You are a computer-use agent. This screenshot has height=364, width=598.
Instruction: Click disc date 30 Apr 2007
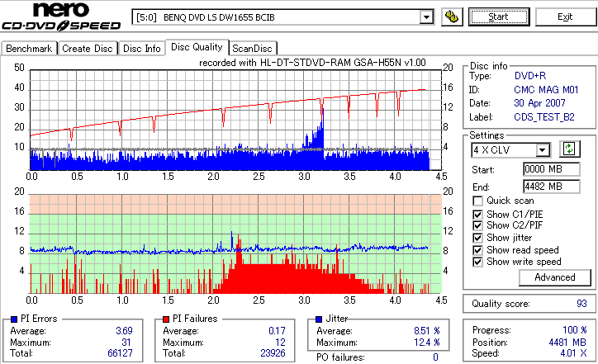539,103
